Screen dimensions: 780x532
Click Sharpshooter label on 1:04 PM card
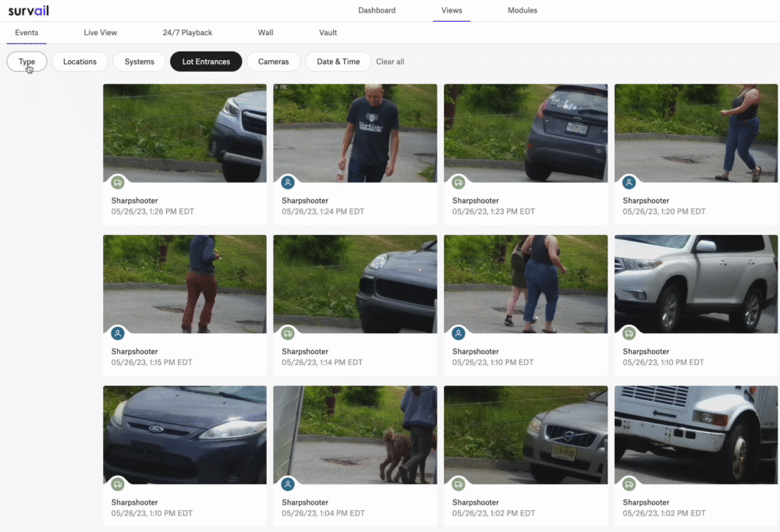point(305,502)
